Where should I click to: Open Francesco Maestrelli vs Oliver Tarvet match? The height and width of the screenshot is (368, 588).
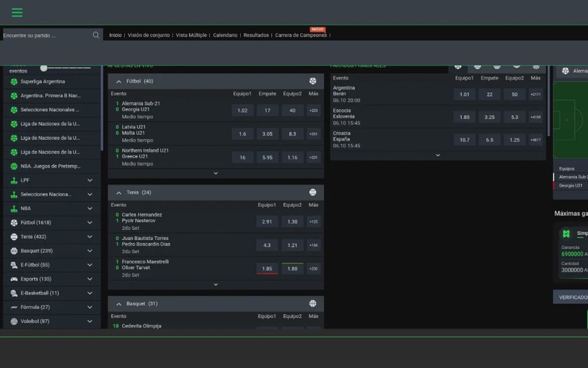(x=145, y=265)
